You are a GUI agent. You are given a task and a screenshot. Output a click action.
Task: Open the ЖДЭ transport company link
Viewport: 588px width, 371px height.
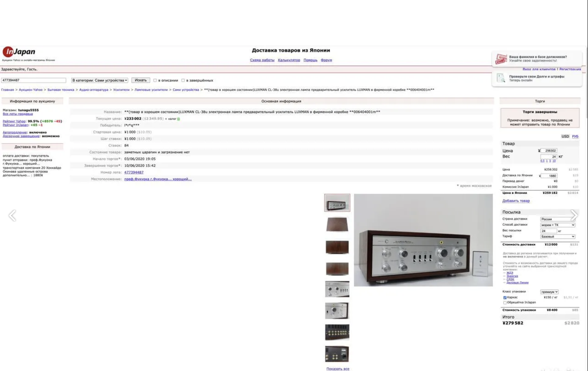pyautogui.click(x=510, y=273)
